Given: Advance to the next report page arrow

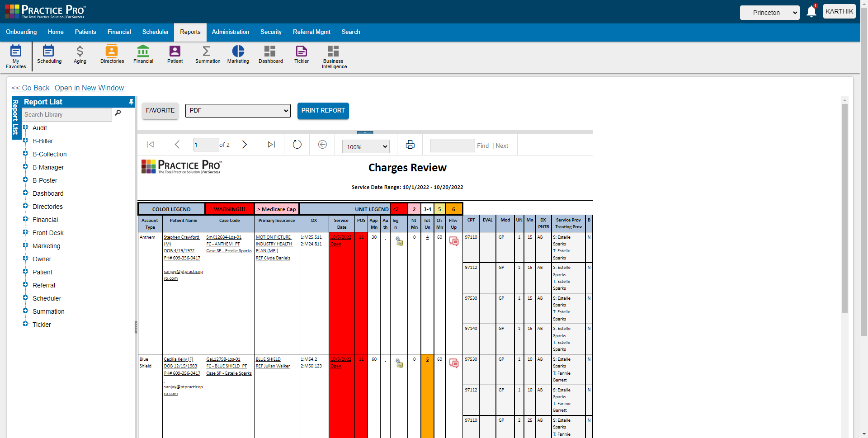Looking at the screenshot, I should coord(245,145).
